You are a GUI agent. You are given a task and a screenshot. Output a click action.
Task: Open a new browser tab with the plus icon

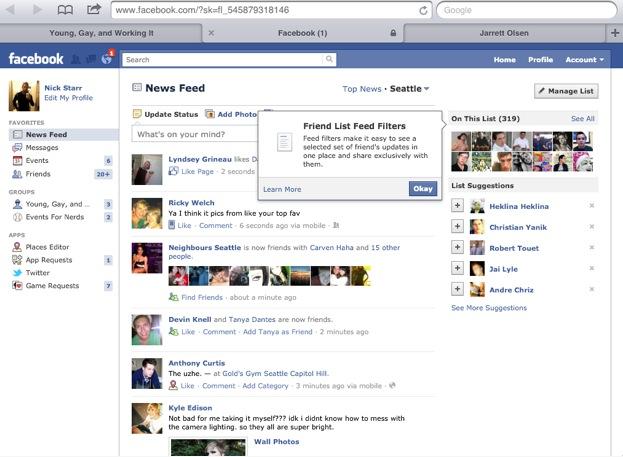pos(615,33)
